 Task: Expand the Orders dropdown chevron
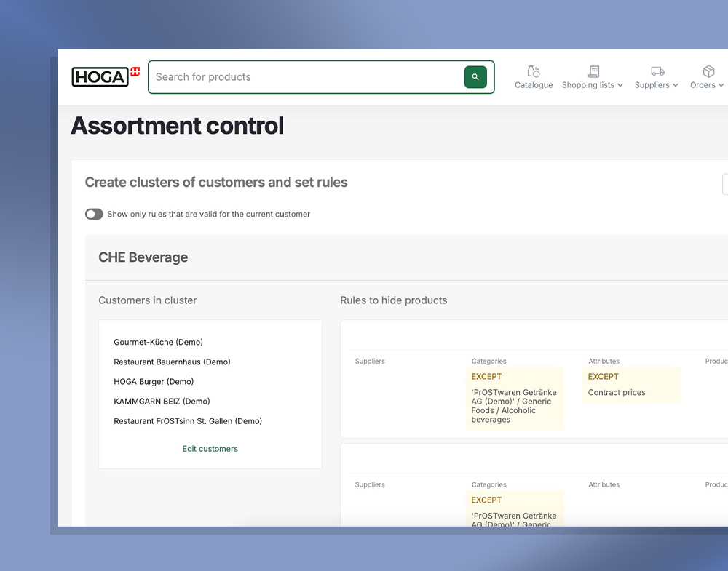click(x=721, y=85)
